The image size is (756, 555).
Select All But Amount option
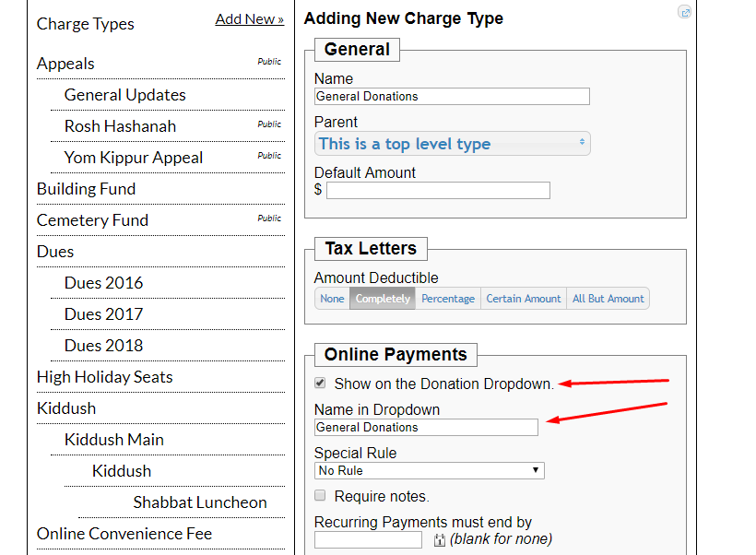pos(608,299)
